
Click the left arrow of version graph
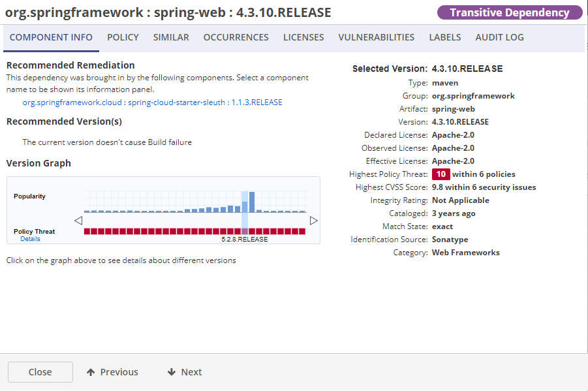(78, 221)
